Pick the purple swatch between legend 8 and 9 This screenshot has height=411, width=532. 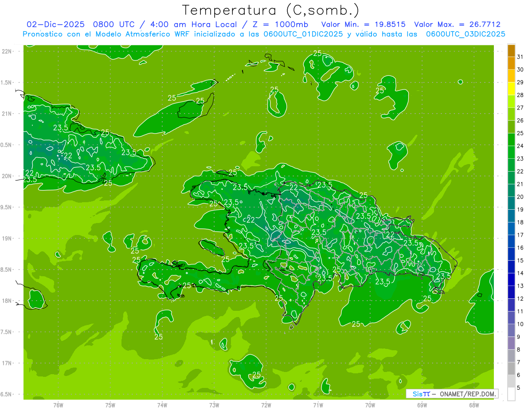coord(511,343)
